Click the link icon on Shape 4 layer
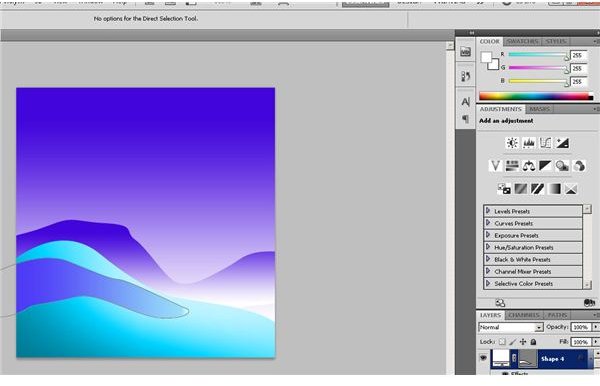600x386 pixels. (x=514, y=358)
